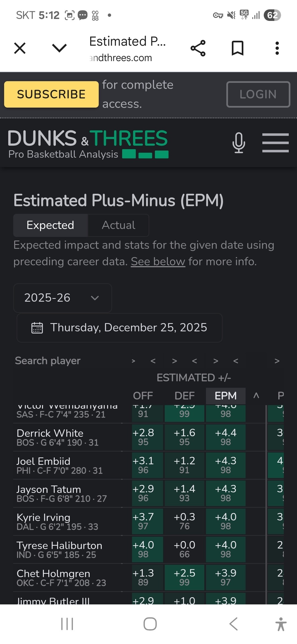The image size is (297, 644).
Task: Switch to the Actual tab
Action: [x=119, y=225]
